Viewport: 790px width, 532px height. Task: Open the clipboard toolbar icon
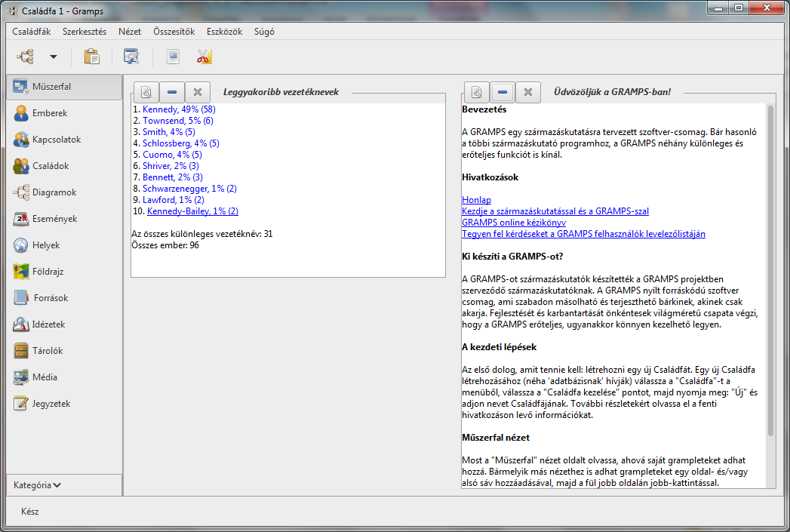pyautogui.click(x=92, y=57)
